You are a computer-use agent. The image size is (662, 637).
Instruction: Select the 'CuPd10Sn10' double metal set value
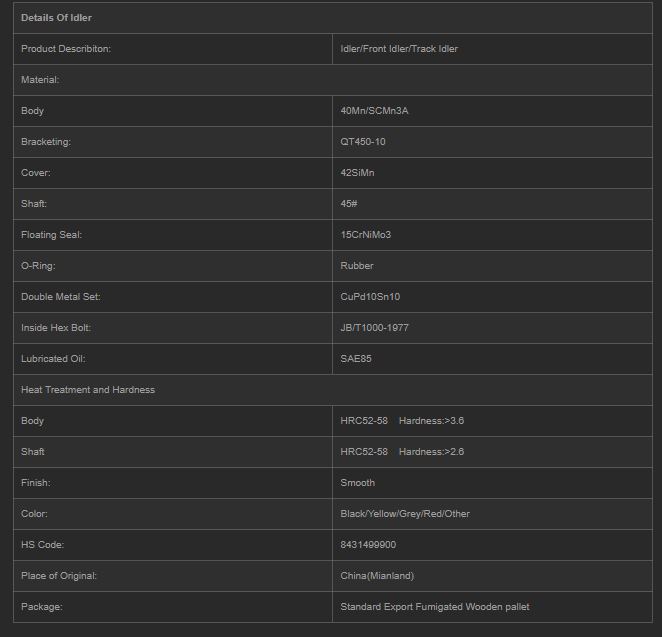[x=370, y=297]
